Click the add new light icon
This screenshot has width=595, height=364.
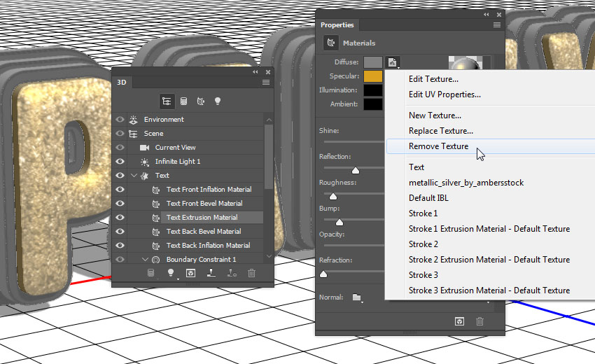click(170, 273)
